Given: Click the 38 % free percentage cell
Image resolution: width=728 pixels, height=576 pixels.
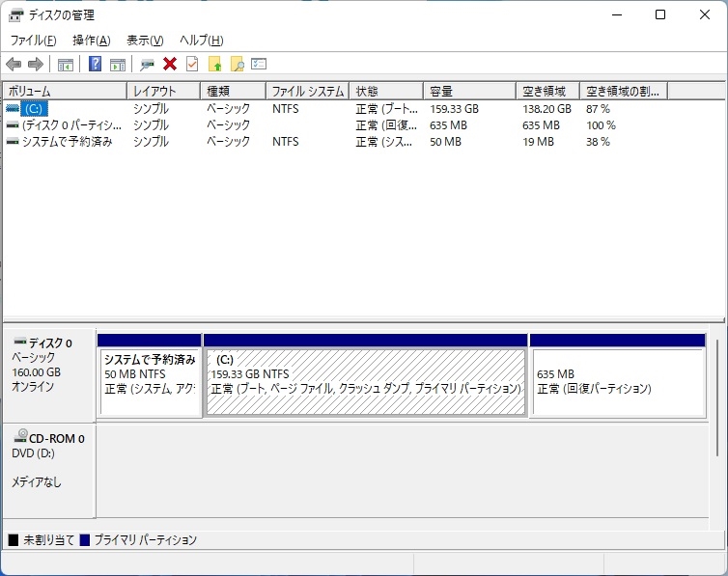Looking at the screenshot, I should point(598,142).
